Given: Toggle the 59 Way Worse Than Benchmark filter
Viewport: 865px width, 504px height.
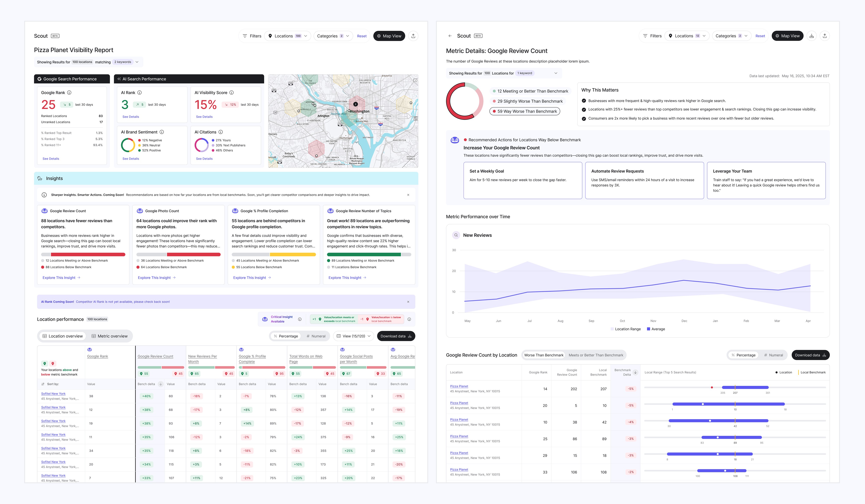Looking at the screenshot, I should [x=524, y=112].
